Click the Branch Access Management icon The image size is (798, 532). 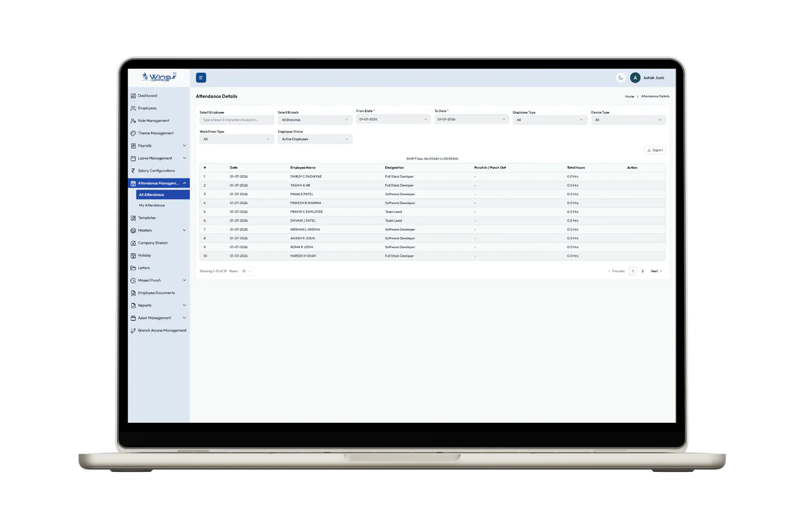(x=133, y=330)
